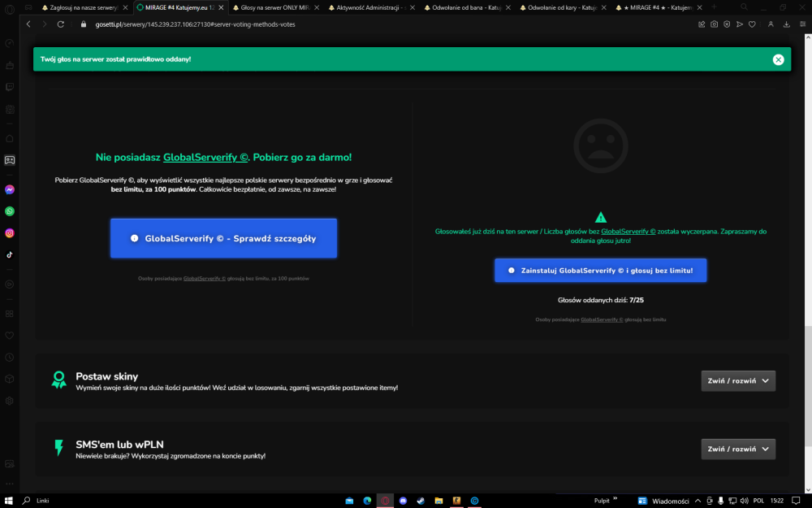812x508 pixels.
Task: Collapse or expand 'Postaw skiny' section
Action: point(738,381)
